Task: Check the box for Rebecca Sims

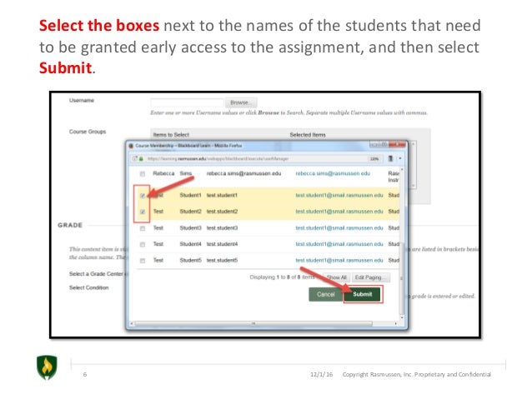Action: (143, 174)
